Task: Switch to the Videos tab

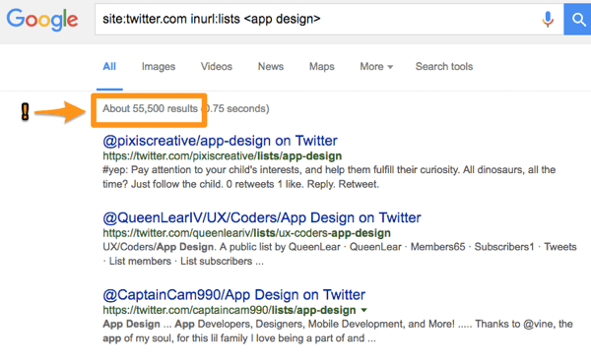Action: tap(217, 67)
